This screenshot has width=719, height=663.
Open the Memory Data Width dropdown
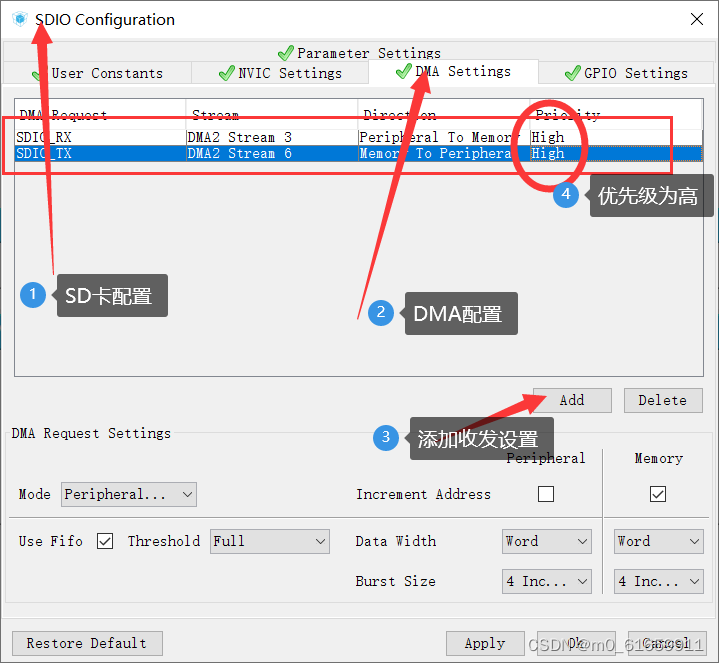658,541
